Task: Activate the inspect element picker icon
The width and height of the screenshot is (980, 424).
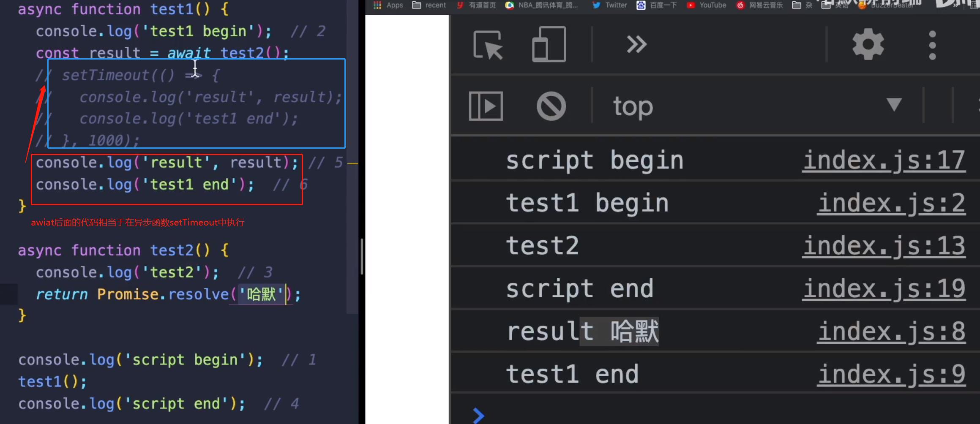Action: click(488, 45)
